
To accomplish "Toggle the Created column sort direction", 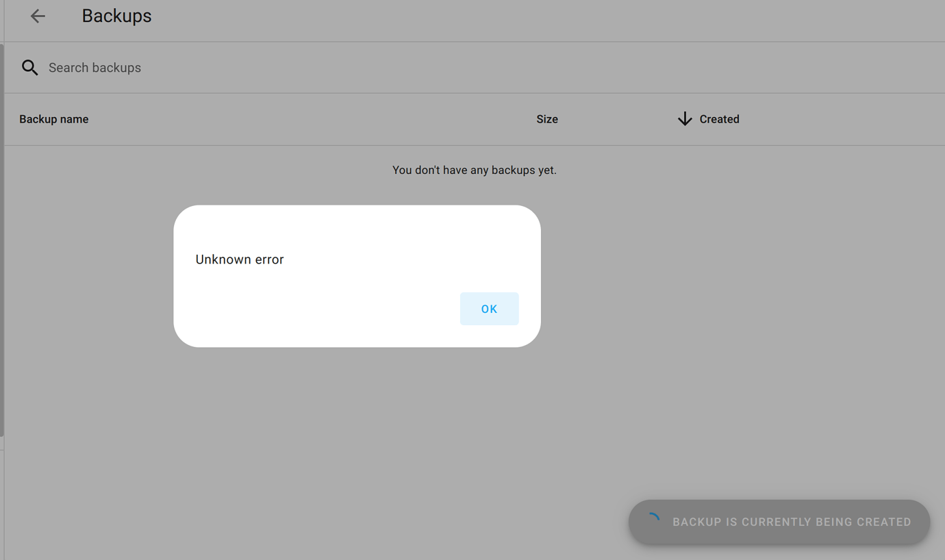I will [719, 118].
